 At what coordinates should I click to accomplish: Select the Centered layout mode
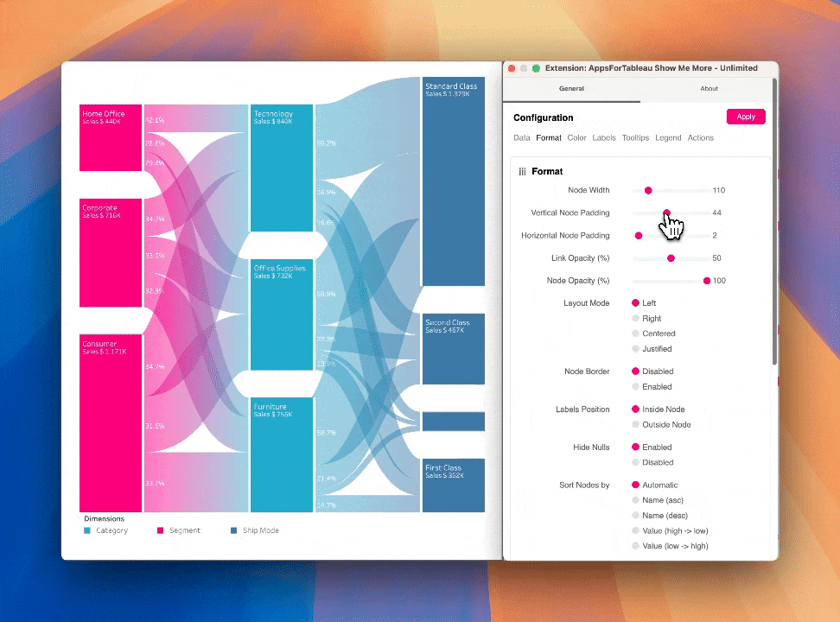coord(636,333)
